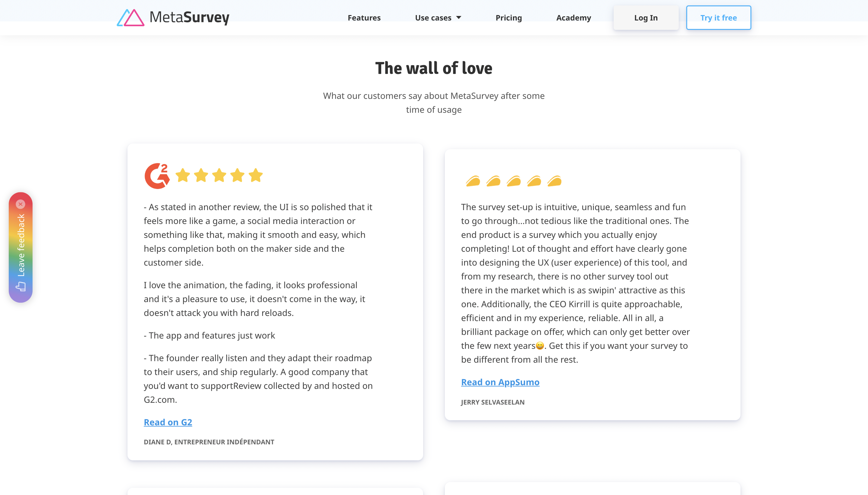Click the last AppSumo taco rating icon
Screen dimensions: 868x495
click(555, 181)
